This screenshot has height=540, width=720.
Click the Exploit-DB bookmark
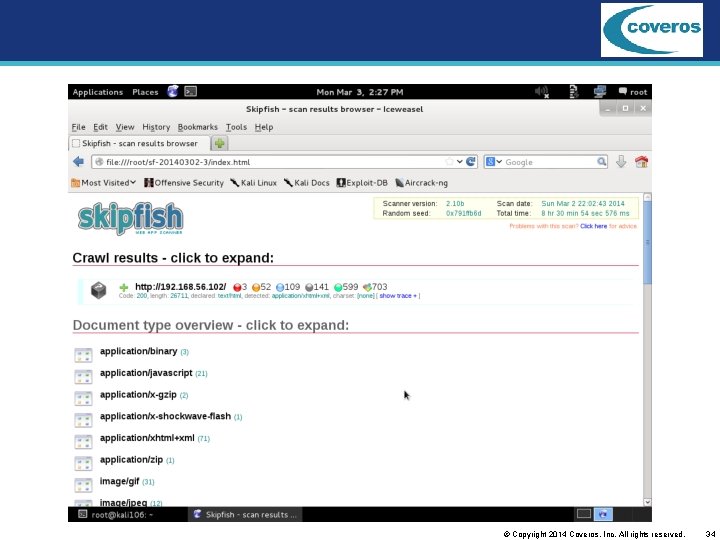(x=362, y=183)
